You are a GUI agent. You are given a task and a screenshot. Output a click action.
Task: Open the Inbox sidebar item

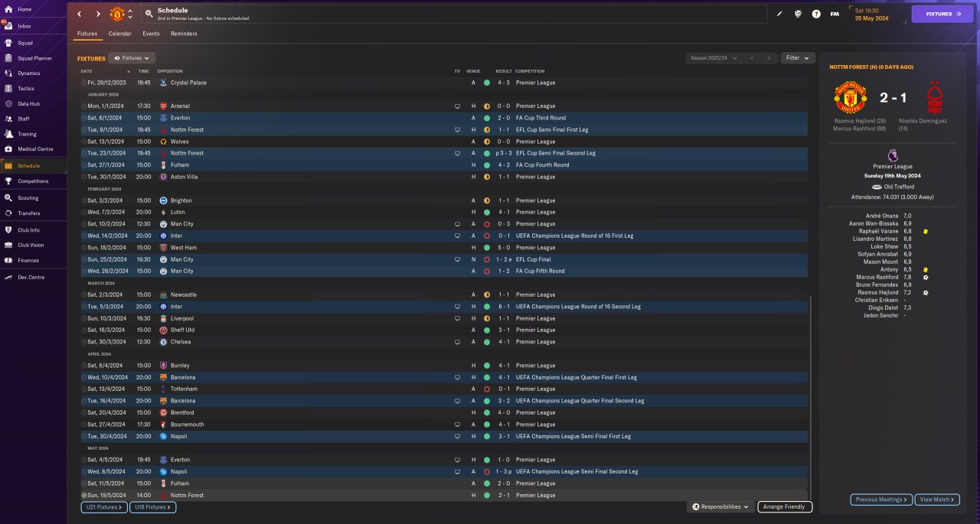click(x=24, y=26)
